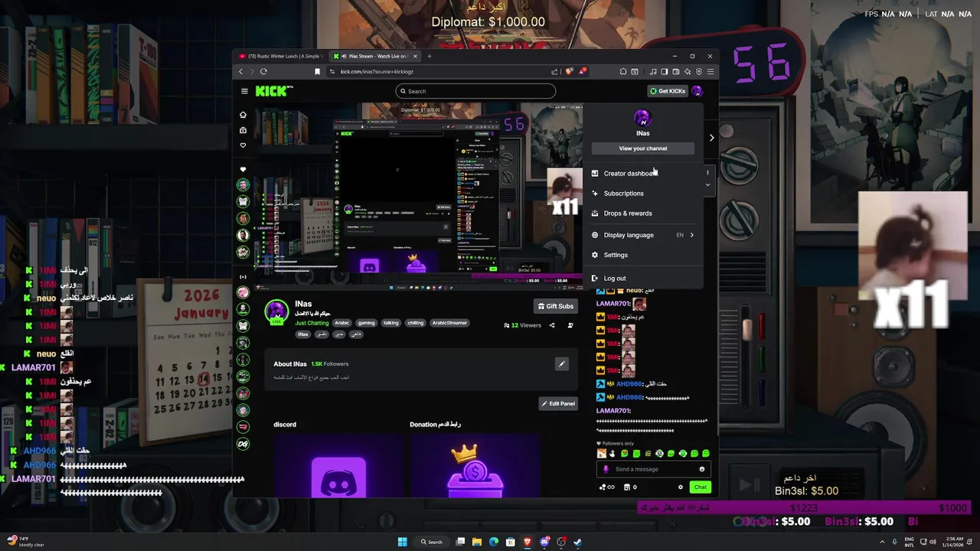Click next arrow on stream overlay
980x551 pixels.
pyautogui.click(x=711, y=138)
